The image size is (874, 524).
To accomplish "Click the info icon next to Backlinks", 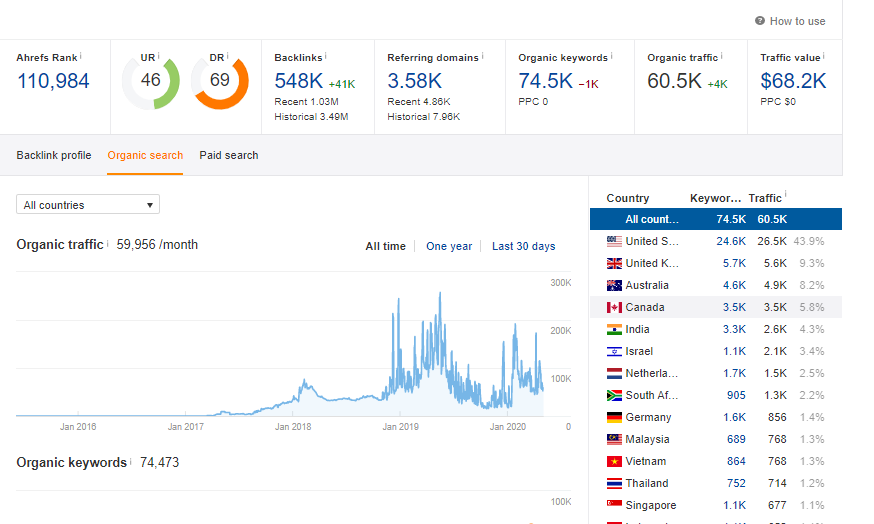I will [x=326, y=56].
